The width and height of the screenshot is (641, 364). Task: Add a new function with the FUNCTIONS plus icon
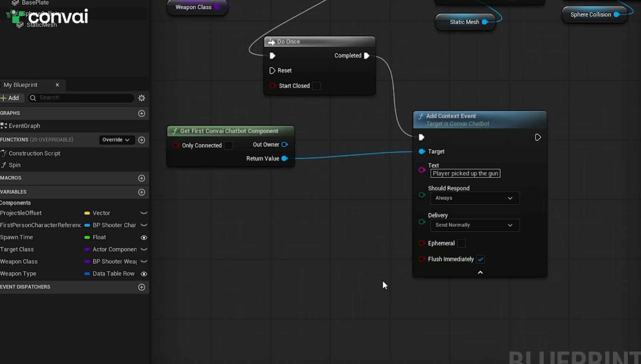tap(142, 140)
